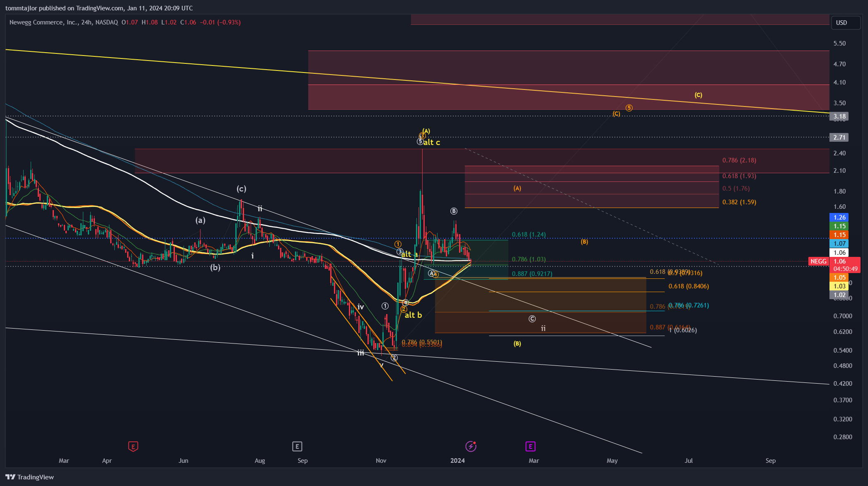This screenshot has height=486, width=868.
Task: Click the Jul label on the time axis
Action: 689,461
